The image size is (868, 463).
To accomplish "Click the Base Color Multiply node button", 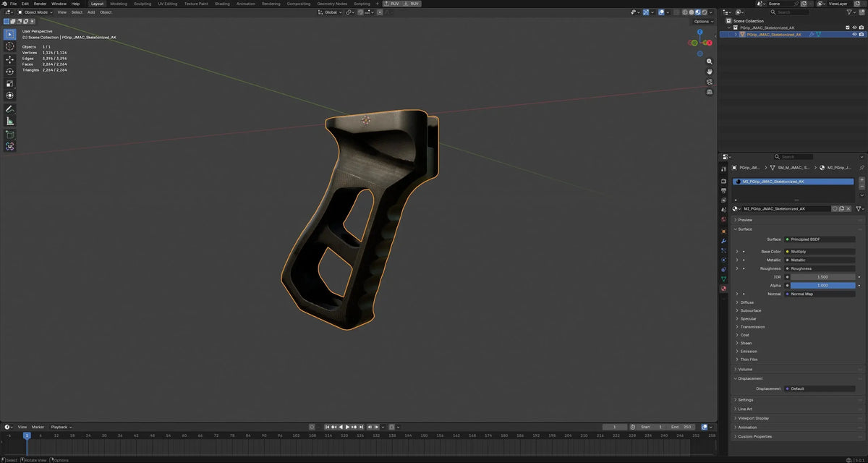I will pyautogui.click(x=820, y=252).
